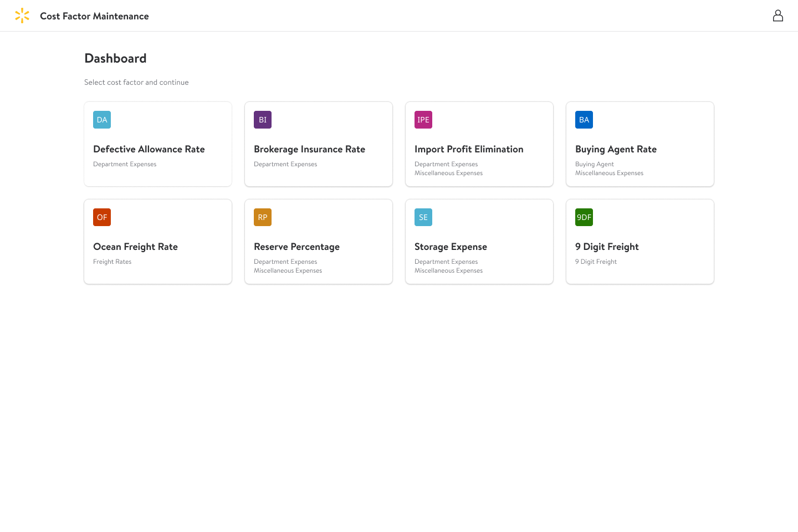Click the green 9DF badge icon

click(x=584, y=217)
